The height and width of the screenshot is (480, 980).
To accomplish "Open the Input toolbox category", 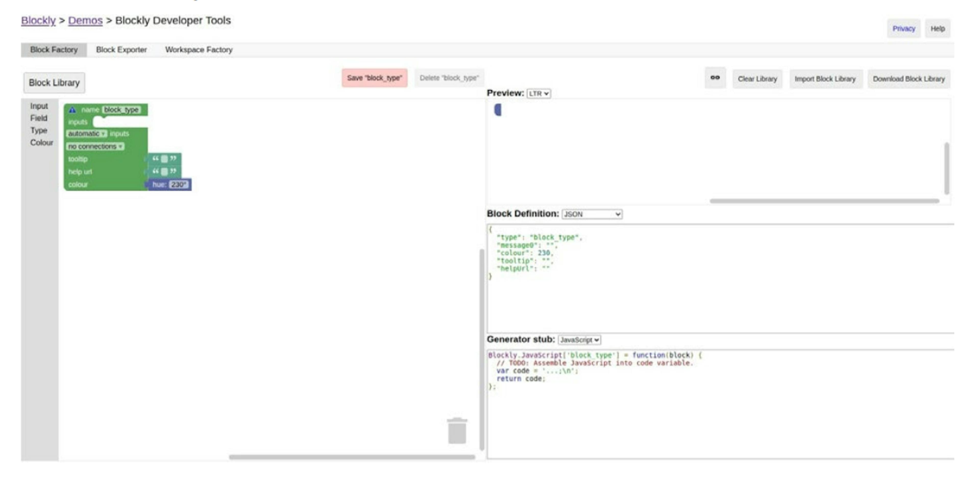I will coord(39,106).
